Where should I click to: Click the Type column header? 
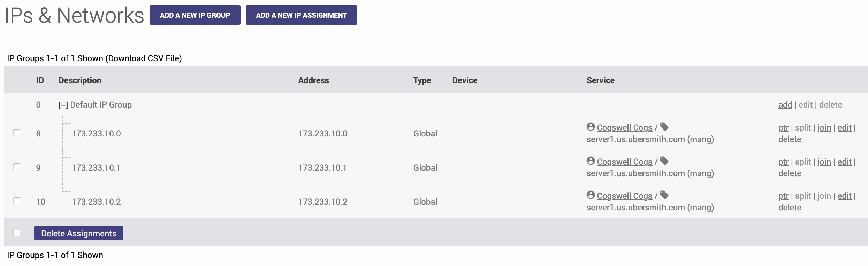point(422,80)
